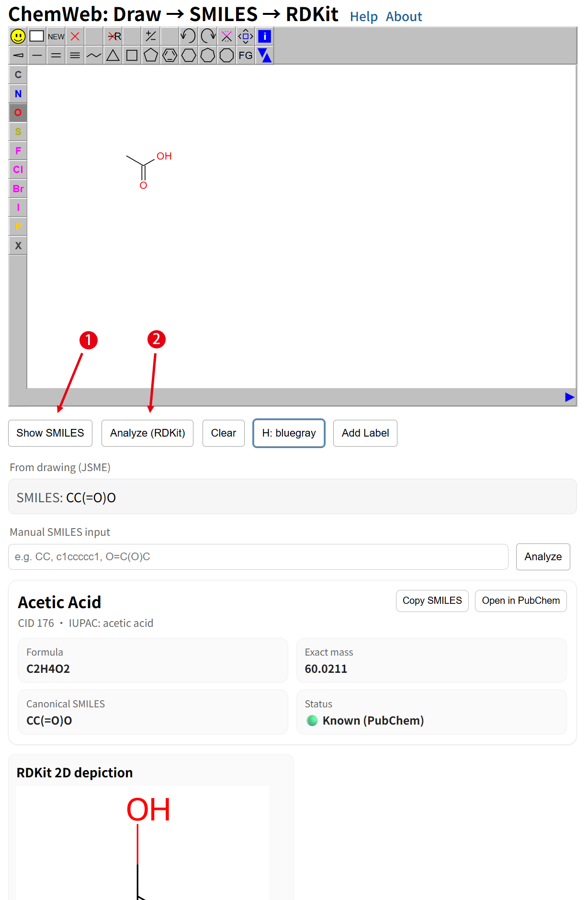
Task: Open the FG functional groups menu
Action: [246, 56]
